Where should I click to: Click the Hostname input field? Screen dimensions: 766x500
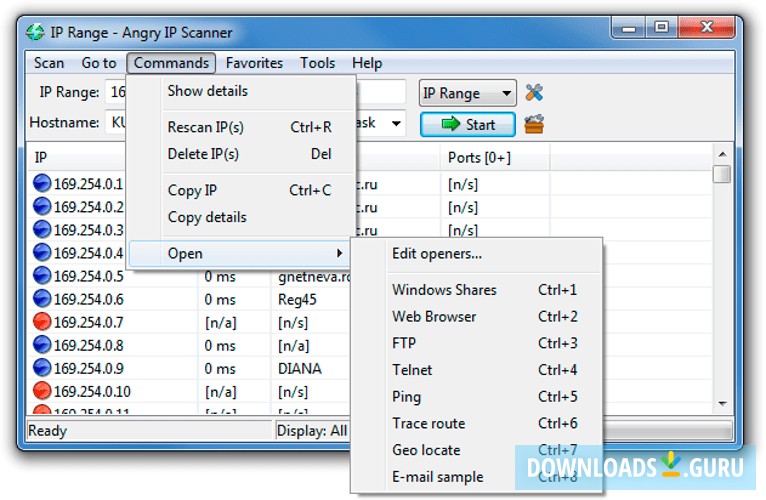116,122
